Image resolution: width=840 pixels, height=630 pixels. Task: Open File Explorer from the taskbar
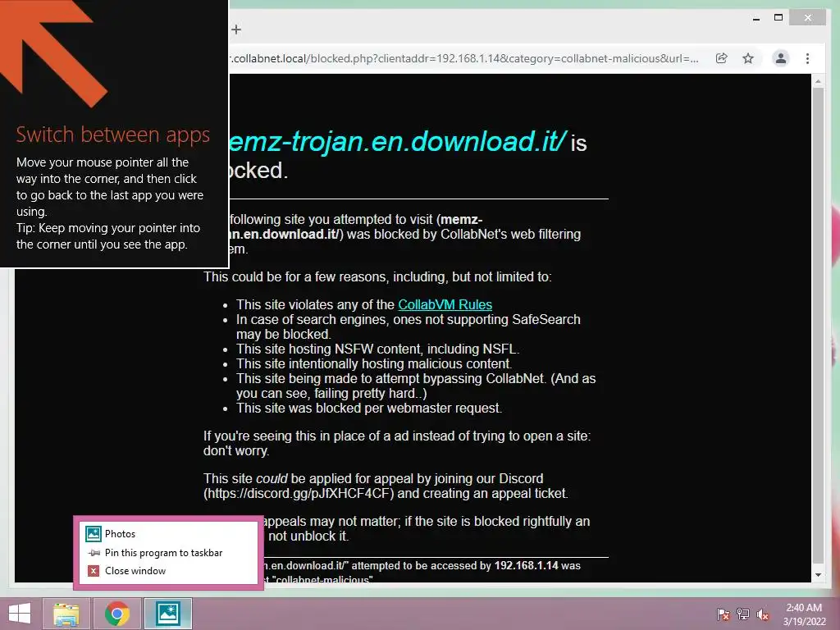point(66,614)
